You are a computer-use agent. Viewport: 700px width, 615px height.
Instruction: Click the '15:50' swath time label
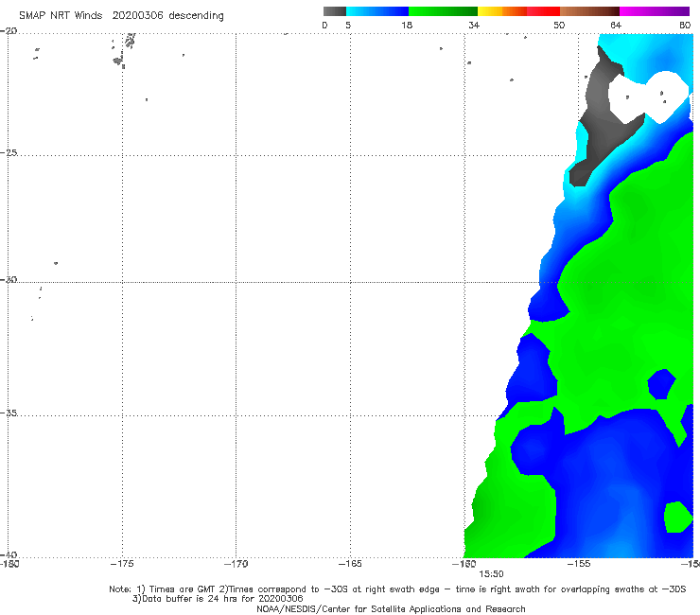point(491,574)
